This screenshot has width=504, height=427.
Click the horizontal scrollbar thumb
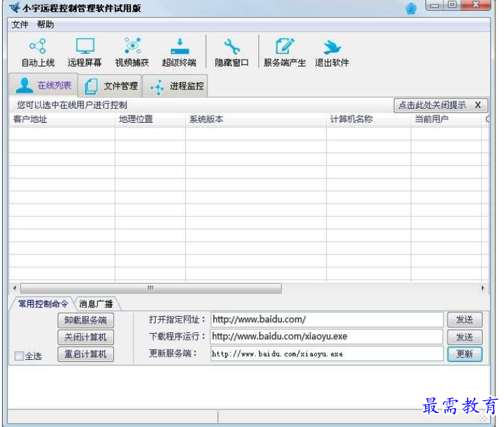click(x=151, y=288)
